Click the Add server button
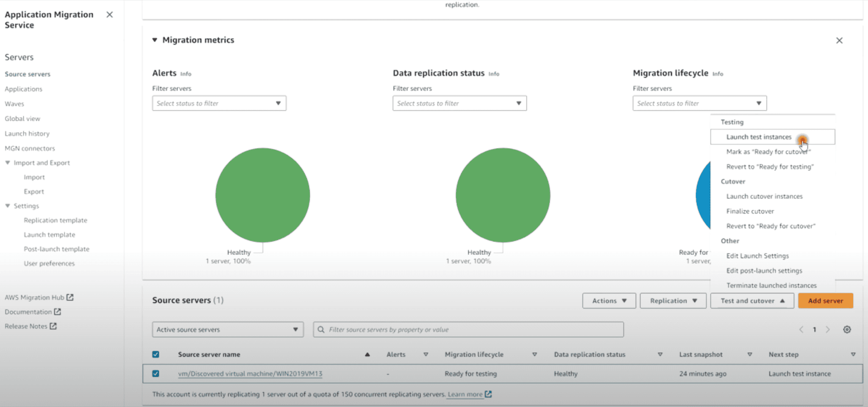Screen dimensions: 868x407 826,301
